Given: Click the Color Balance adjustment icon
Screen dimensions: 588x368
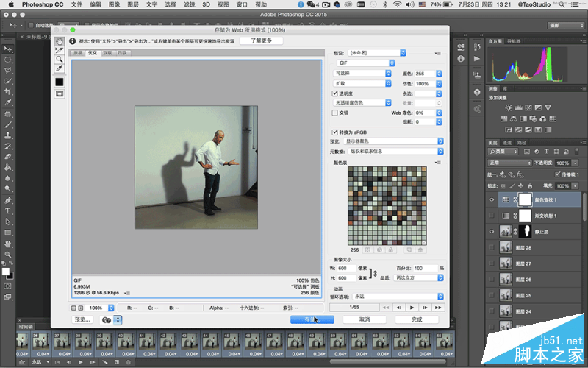Looking at the screenshot, I should [514, 119].
